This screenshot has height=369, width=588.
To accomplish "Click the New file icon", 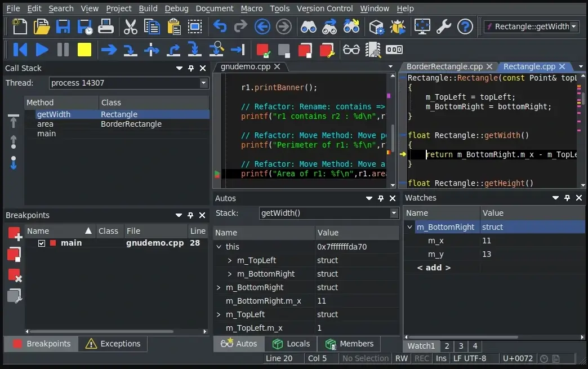I will click(20, 26).
